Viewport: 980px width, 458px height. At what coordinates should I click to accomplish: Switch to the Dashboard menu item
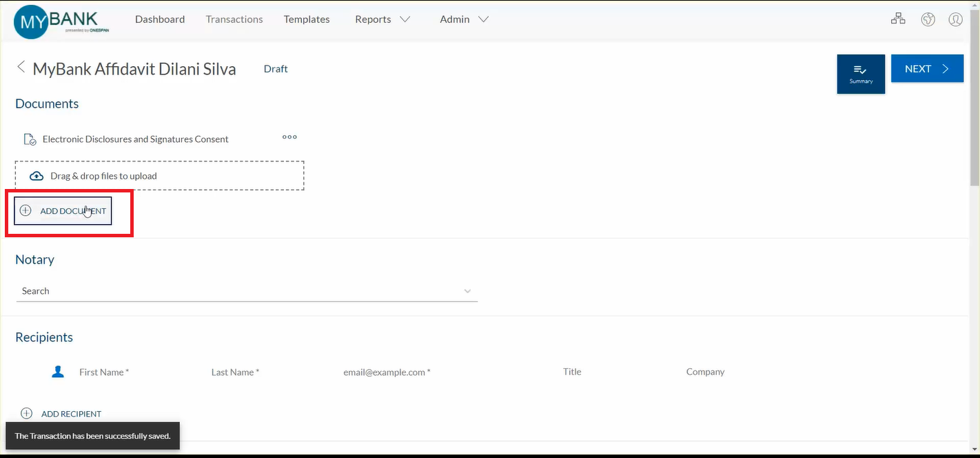(160, 19)
